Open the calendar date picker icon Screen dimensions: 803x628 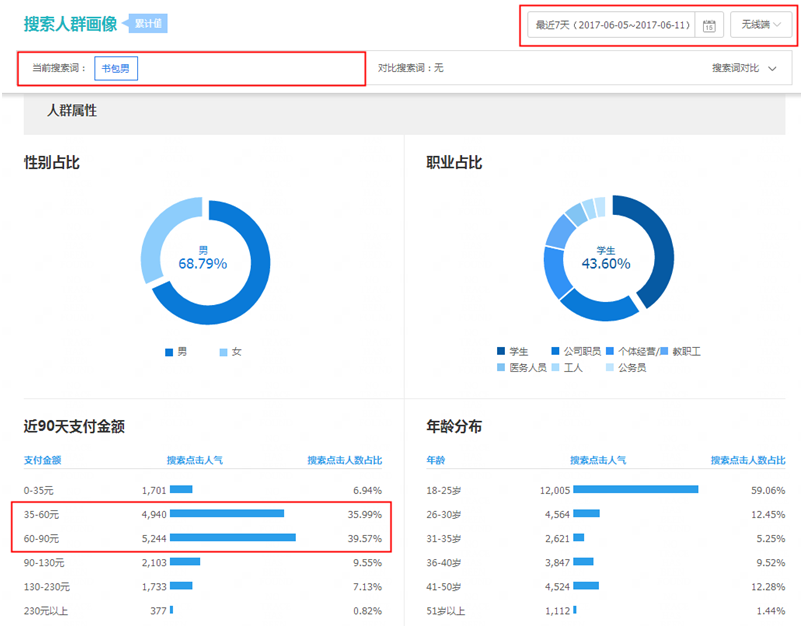tap(708, 25)
